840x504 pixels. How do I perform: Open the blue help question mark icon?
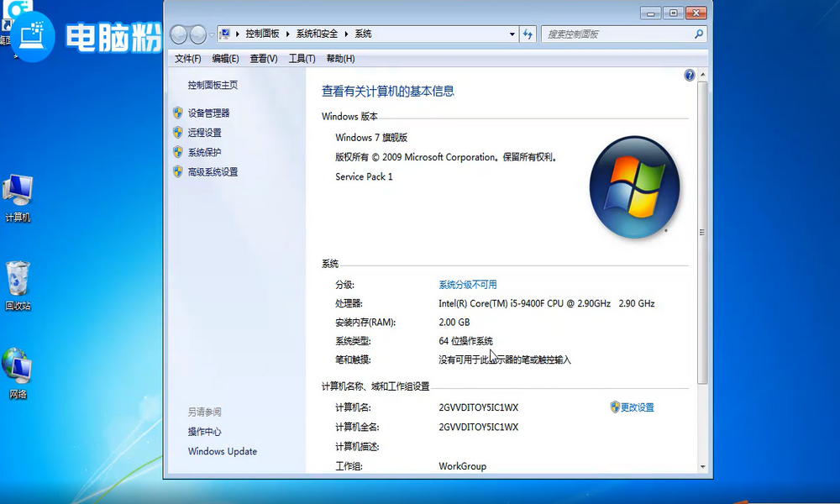(x=690, y=76)
